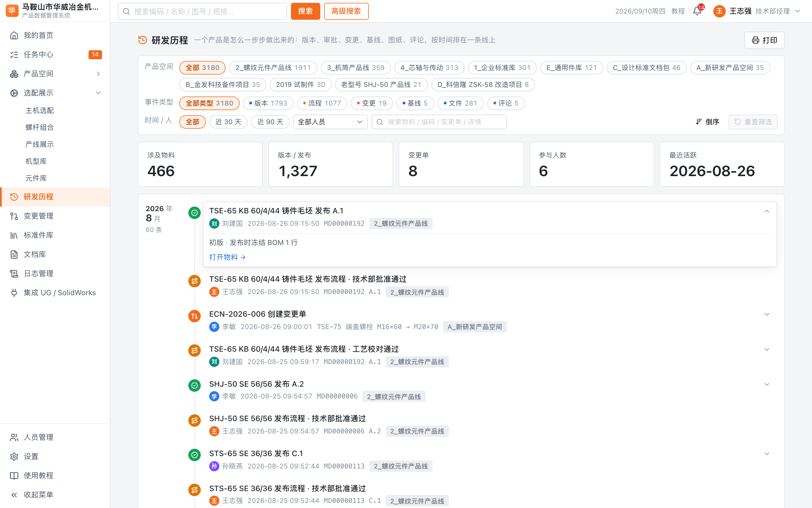
Task: Click the workflow icon for SHJ-50 技术部批准通过
Action: [195, 420]
